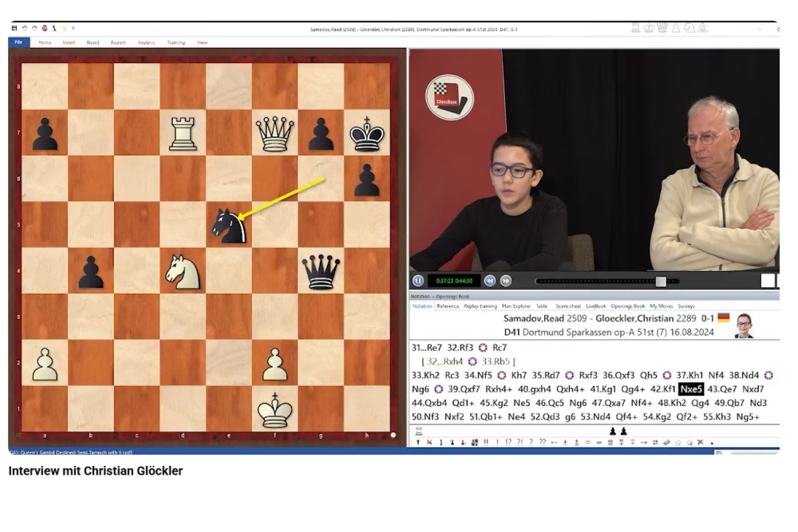Click the video progress slider handle
This screenshot has height=532, width=798.
(x=661, y=281)
